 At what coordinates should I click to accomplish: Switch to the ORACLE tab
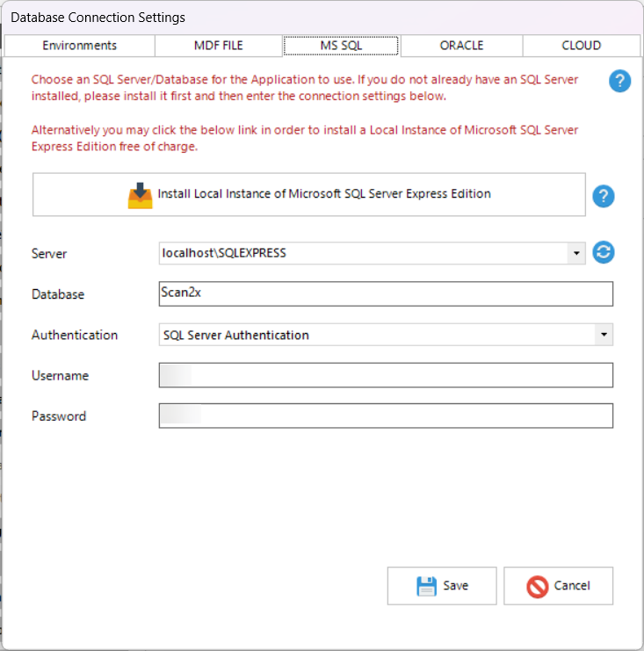click(461, 46)
